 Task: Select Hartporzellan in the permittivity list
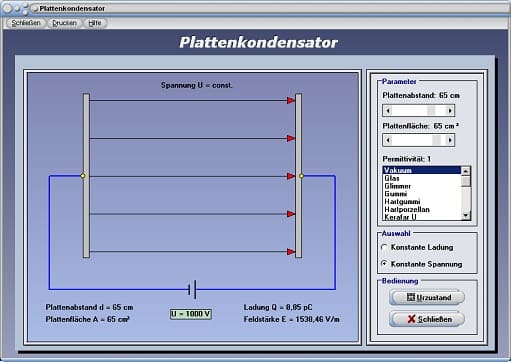[x=422, y=209]
